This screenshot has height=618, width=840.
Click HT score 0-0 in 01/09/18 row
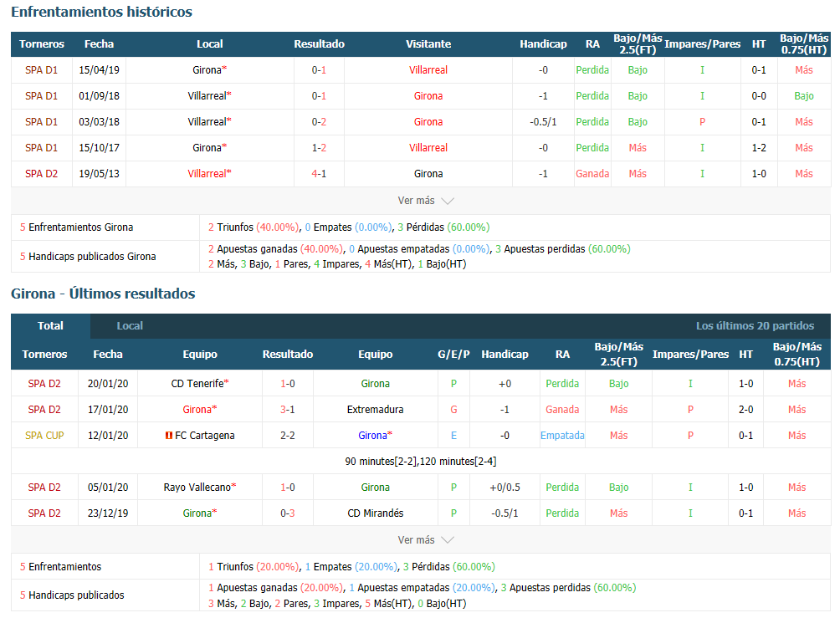pyautogui.click(x=759, y=96)
